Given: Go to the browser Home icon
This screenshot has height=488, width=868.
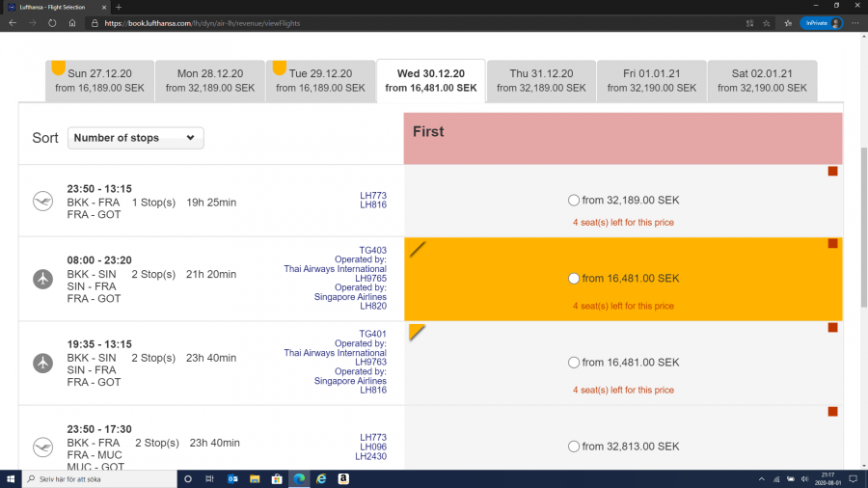Looking at the screenshot, I should (72, 23).
